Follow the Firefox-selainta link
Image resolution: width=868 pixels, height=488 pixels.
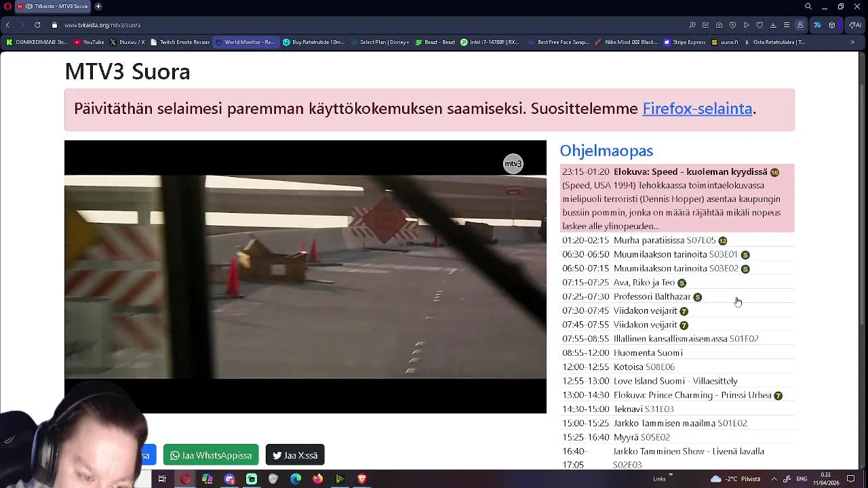pyautogui.click(x=697, y=108)
